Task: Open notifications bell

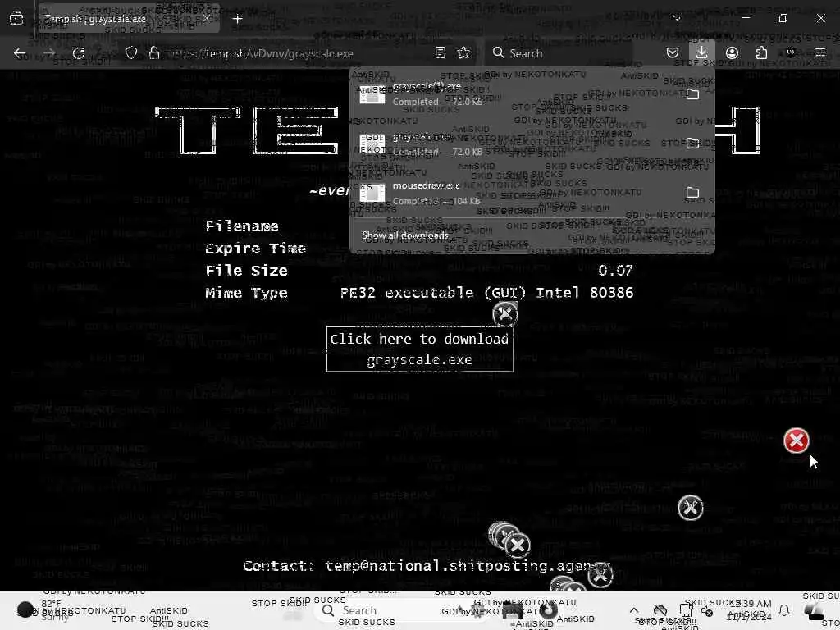Action: pos(784,610)
